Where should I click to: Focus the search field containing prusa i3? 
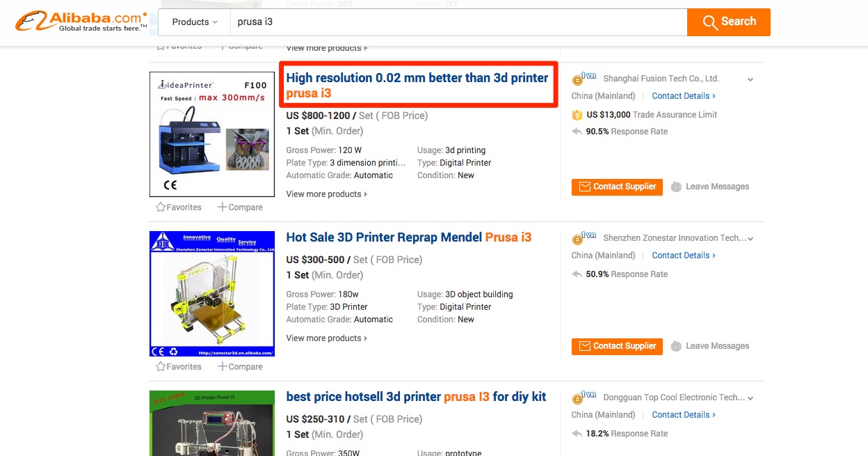458,22
